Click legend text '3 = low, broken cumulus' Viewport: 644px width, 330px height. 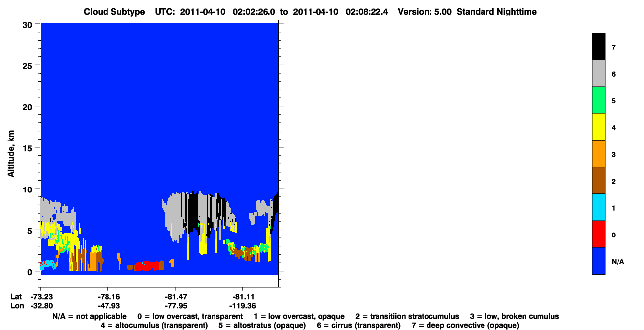514,316
